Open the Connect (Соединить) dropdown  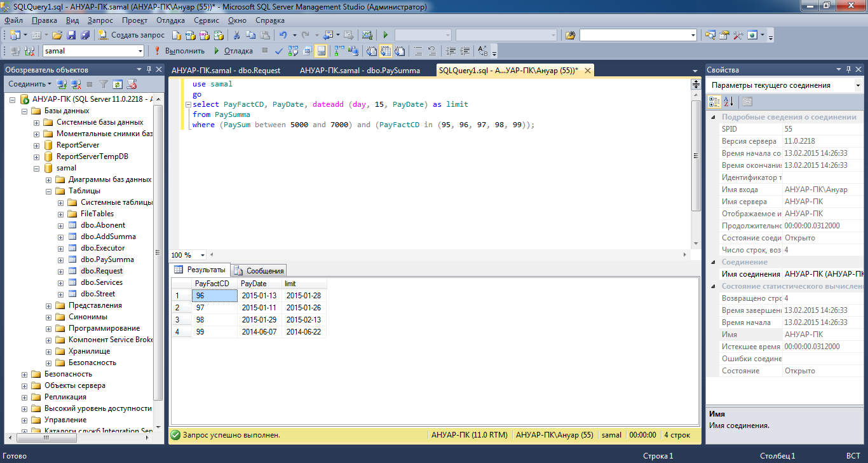tap(30, 83)
